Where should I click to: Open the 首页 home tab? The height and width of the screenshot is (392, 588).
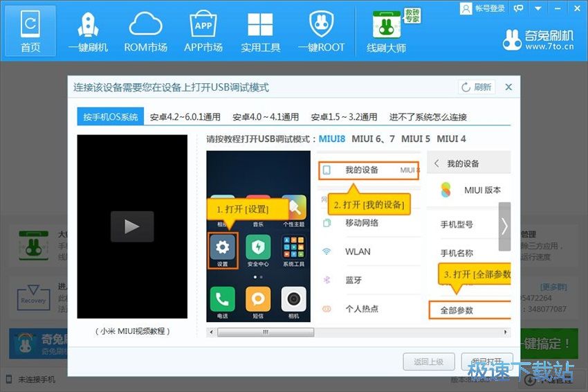click(x=30, y=30)
